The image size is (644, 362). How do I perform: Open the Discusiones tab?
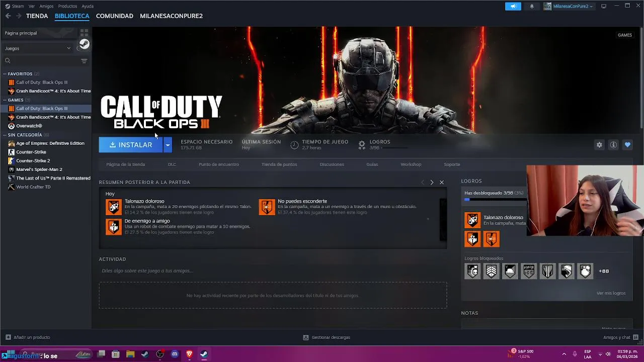[x=332, y=164]
